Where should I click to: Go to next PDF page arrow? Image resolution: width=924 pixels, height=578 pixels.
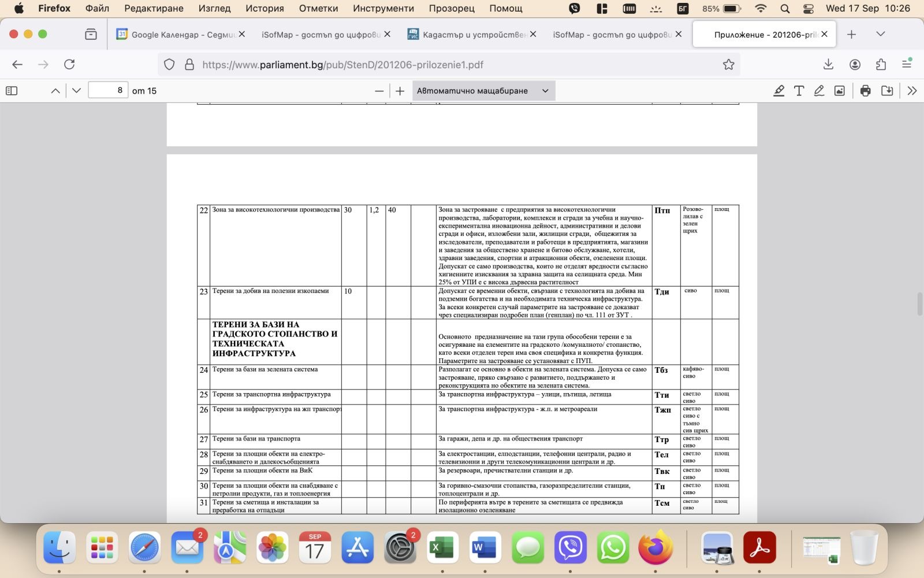(76, 91)
